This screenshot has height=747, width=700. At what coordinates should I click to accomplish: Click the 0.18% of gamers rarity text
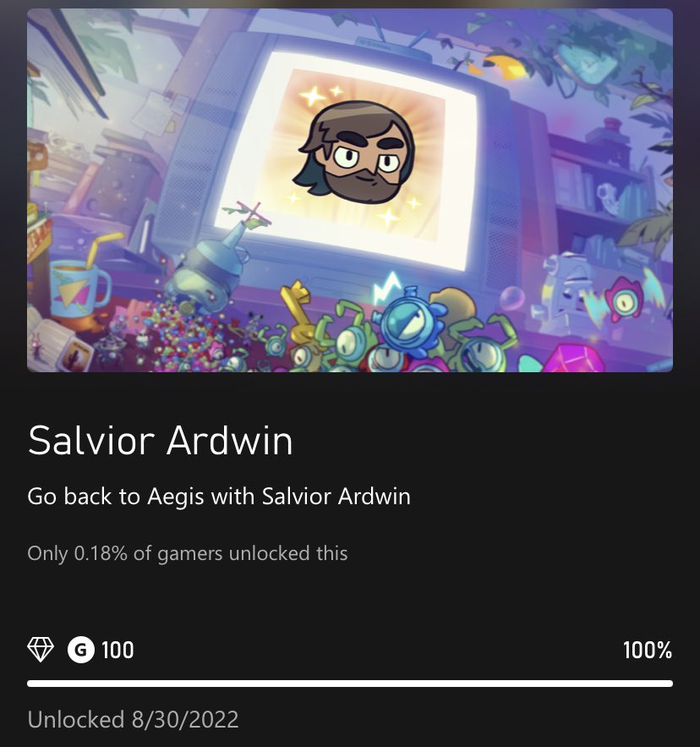pos(187,553)
